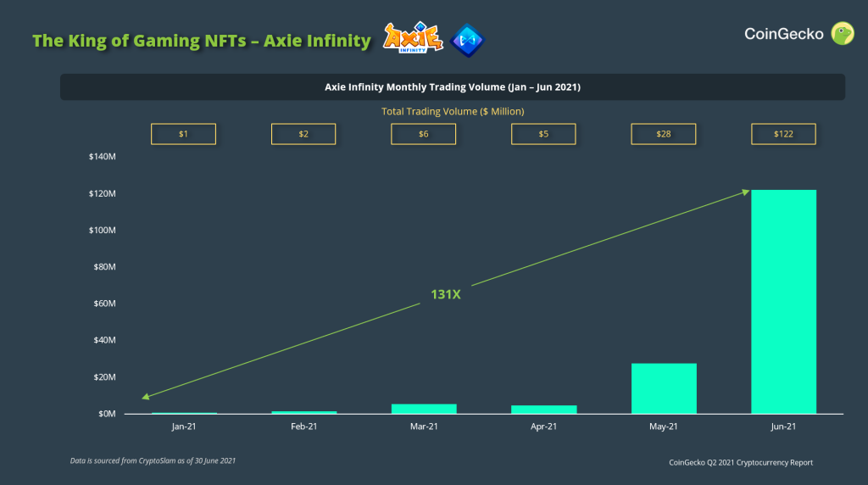Select the $5 value box for April
The width and height of the screenshot is (868, 485).
pos(543,134)
